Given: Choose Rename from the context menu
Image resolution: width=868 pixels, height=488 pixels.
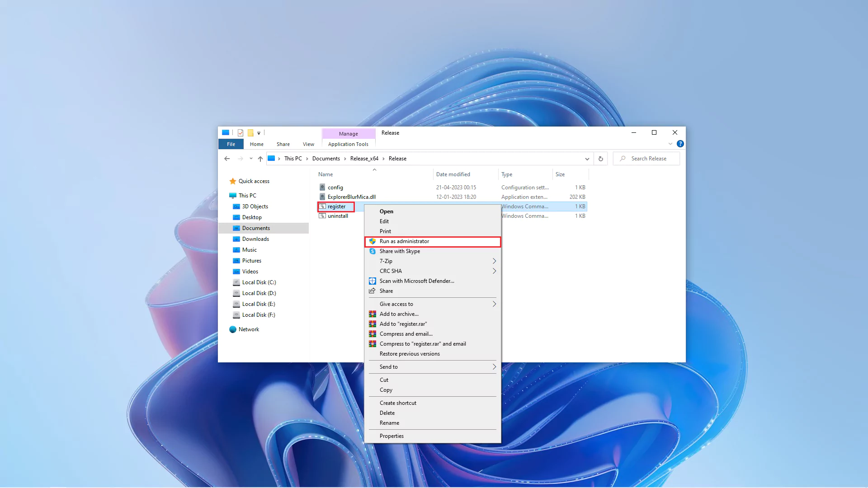Looking at the screenshot, I should coord(389,423).
